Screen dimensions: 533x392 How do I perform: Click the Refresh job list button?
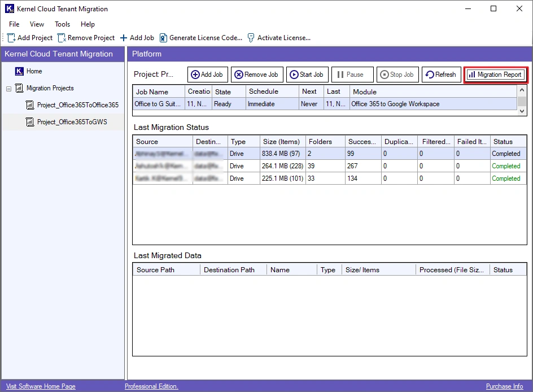tap(440, 75)
